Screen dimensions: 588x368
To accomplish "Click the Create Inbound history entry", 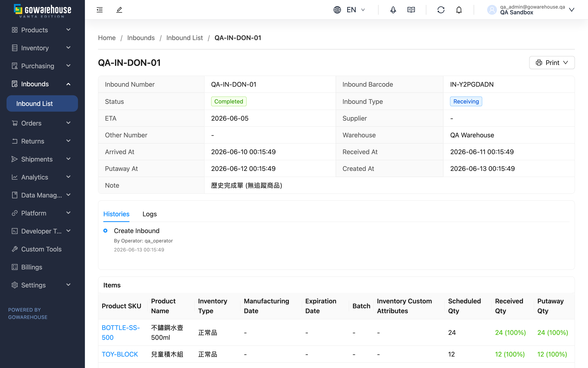I will 137,231.
